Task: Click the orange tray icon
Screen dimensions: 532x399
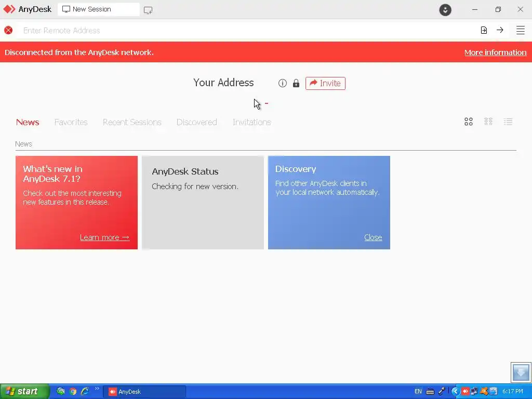Action: [x=484, y=392]
